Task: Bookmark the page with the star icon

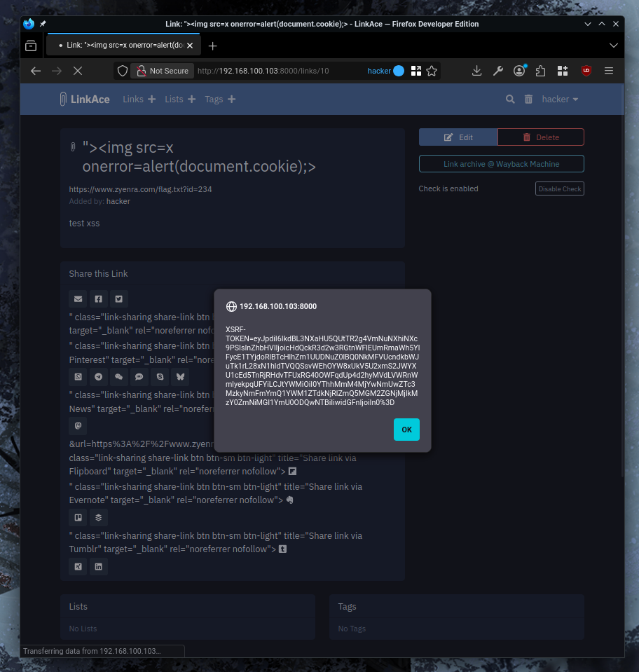Action: [x=432, y=71]
